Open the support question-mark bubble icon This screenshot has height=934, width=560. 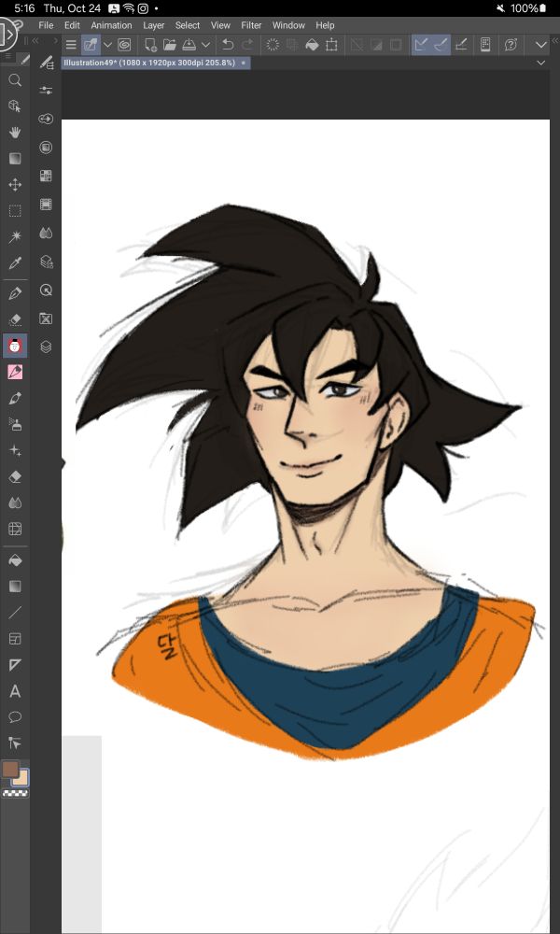(511, 45)
